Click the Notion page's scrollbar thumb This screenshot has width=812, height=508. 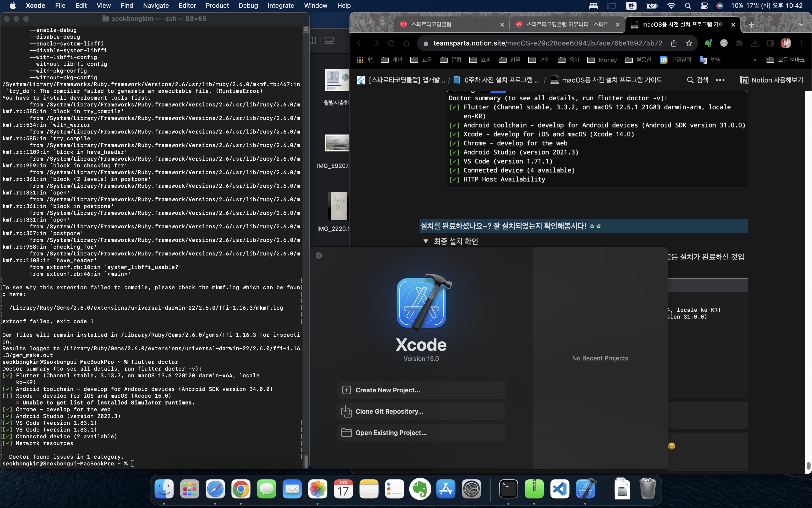click(808, 466)
